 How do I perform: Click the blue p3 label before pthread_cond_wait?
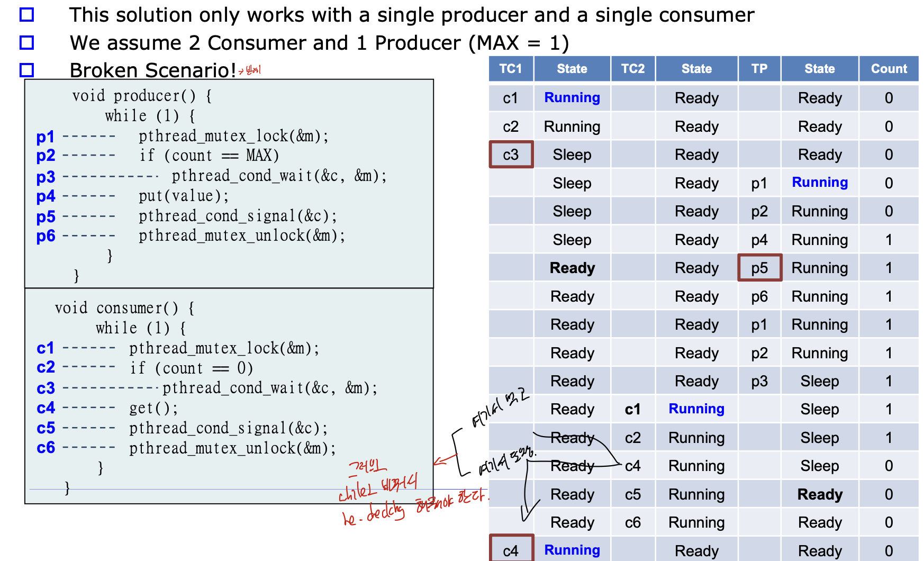(46, 177)
